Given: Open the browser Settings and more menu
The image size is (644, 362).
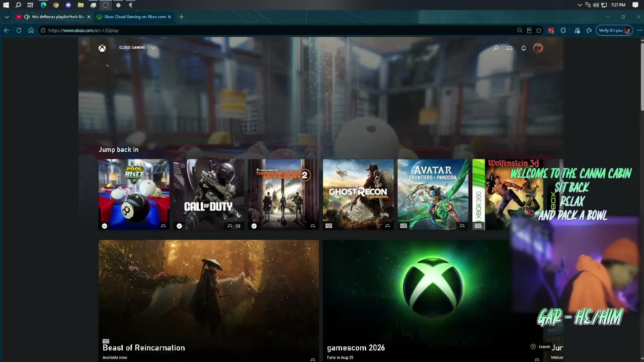Looking at the screenshot, I should tap(639, 30).
